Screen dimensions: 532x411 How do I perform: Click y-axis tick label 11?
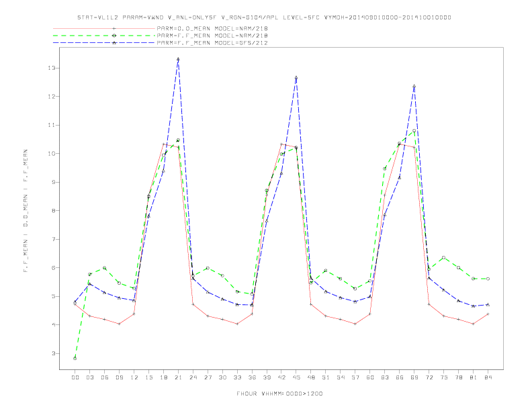[x=52, y=125]
